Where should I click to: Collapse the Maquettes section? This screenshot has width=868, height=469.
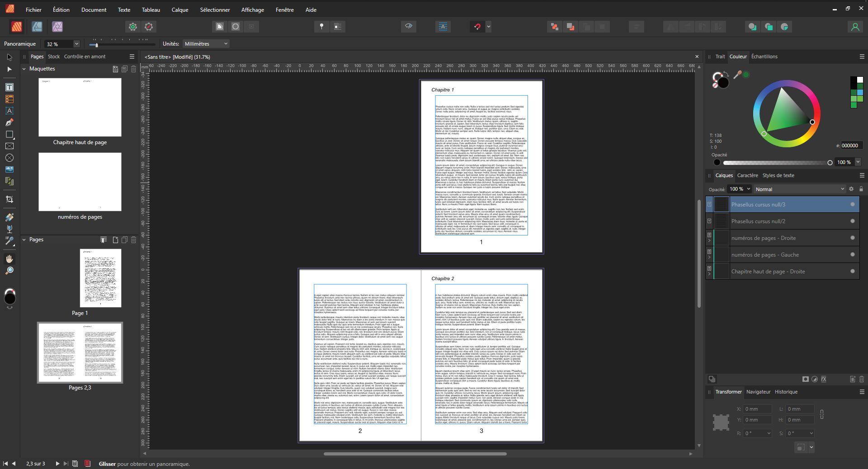coord(24,69)
